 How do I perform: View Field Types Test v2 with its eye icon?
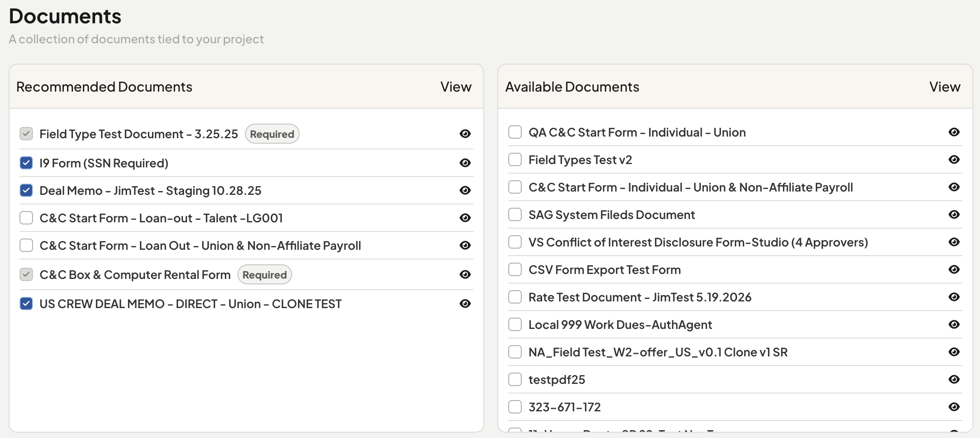(954, 159)
